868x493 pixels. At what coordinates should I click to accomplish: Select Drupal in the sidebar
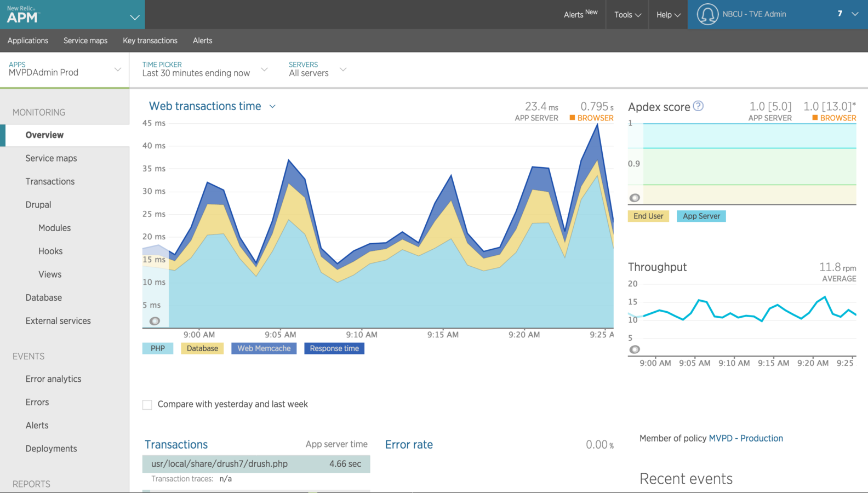point(38,205)
